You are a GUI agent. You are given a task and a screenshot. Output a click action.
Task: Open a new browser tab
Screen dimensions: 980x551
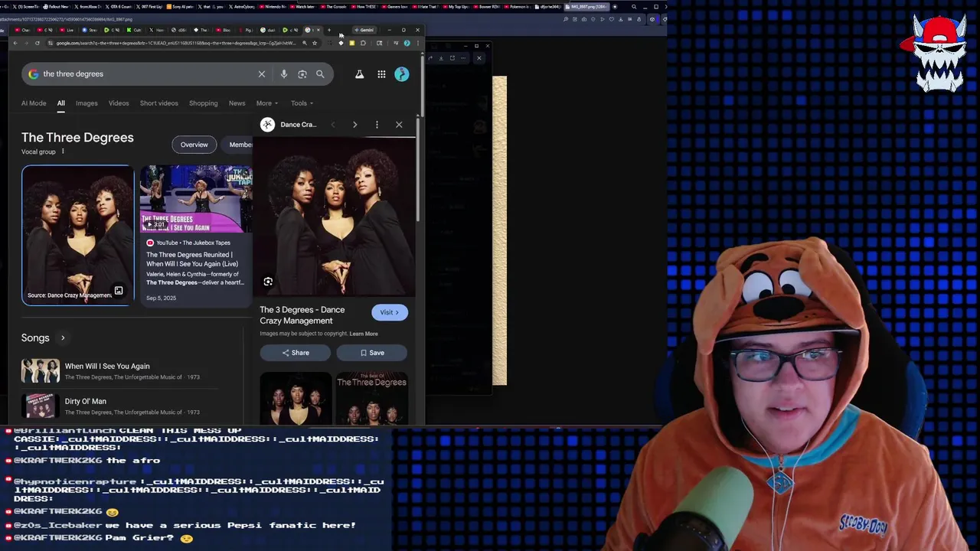pyautogui.click(x=329, y=30)
